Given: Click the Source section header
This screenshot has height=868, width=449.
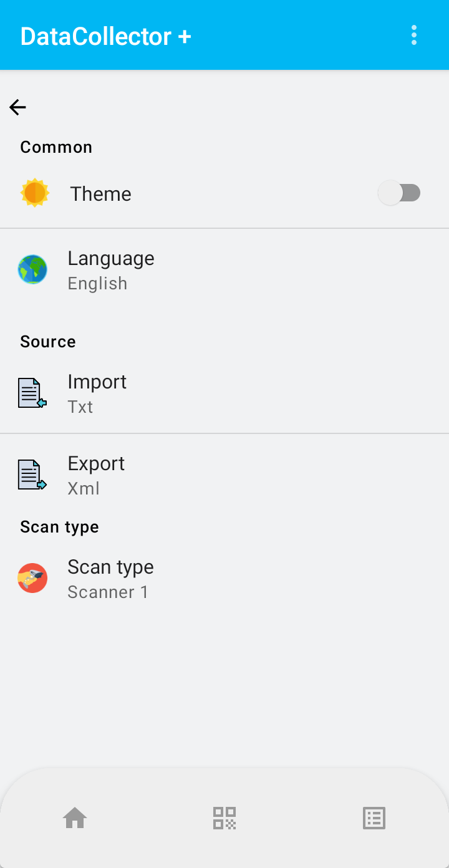Looking at the screenshot, I should tap(48, 342).
